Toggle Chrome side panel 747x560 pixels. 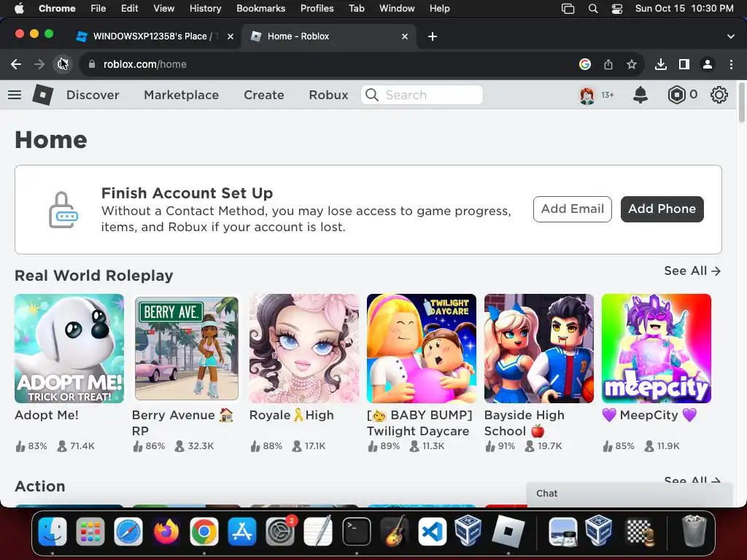click(x=684, y=64)
